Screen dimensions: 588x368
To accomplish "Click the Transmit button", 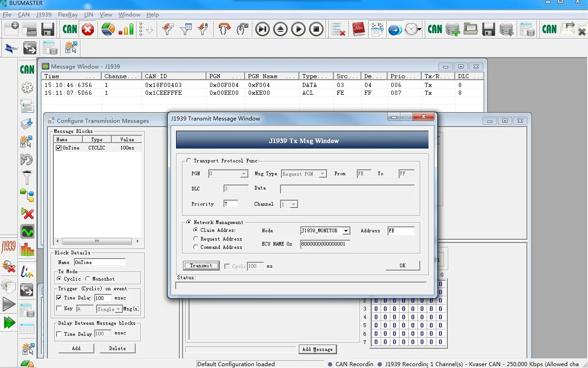I will click(201, 266).
